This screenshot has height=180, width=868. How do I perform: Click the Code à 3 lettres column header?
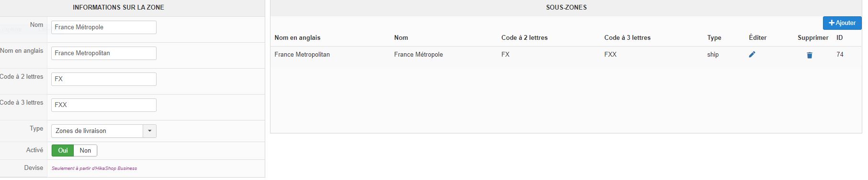coord(627,38)
